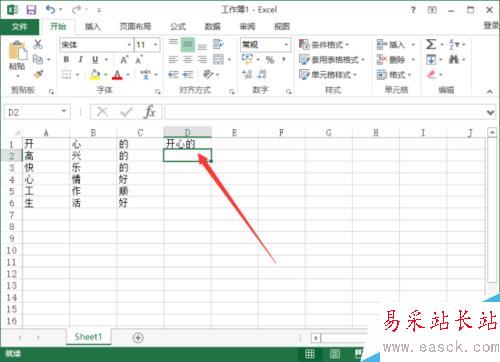Cut selection with the scissors icon
The height and width of the screenshot is (362, 500).
38,44
